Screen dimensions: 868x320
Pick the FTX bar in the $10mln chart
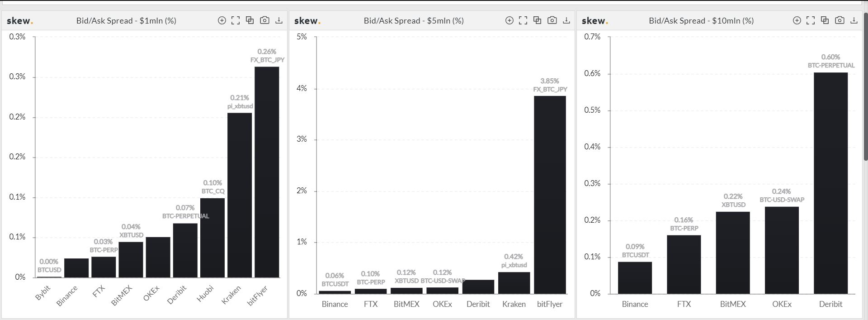pos(684,264)
